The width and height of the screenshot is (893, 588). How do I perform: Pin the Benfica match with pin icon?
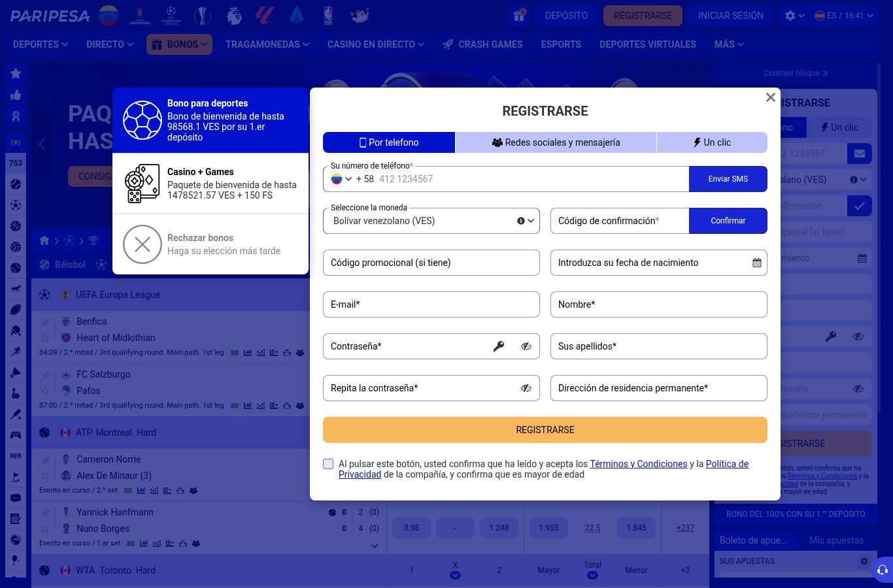coord(45,322)
